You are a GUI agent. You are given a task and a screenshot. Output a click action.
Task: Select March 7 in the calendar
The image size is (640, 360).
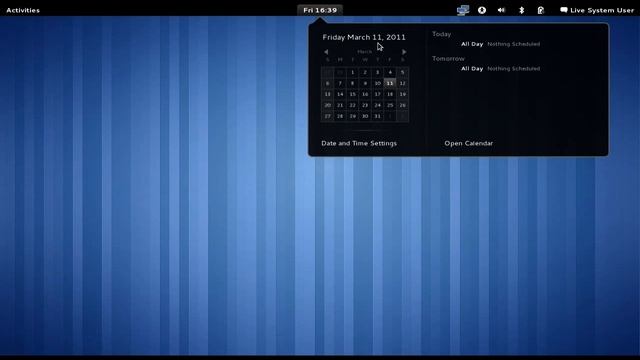(340, 83)
